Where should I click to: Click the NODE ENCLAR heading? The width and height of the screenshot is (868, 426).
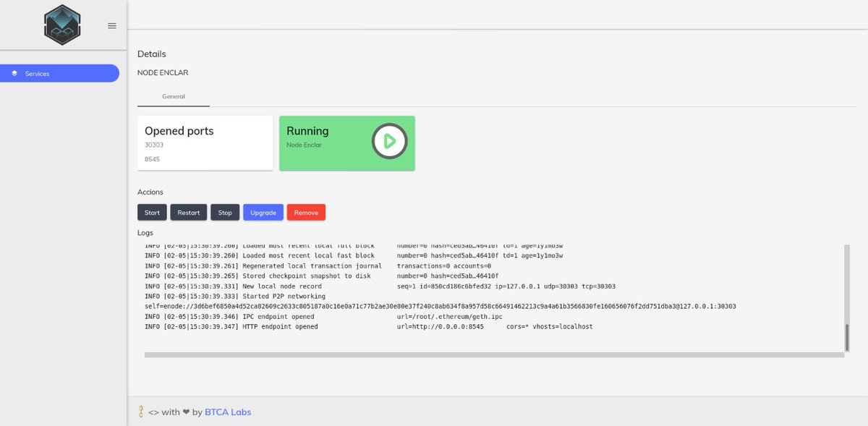[163, 72]
